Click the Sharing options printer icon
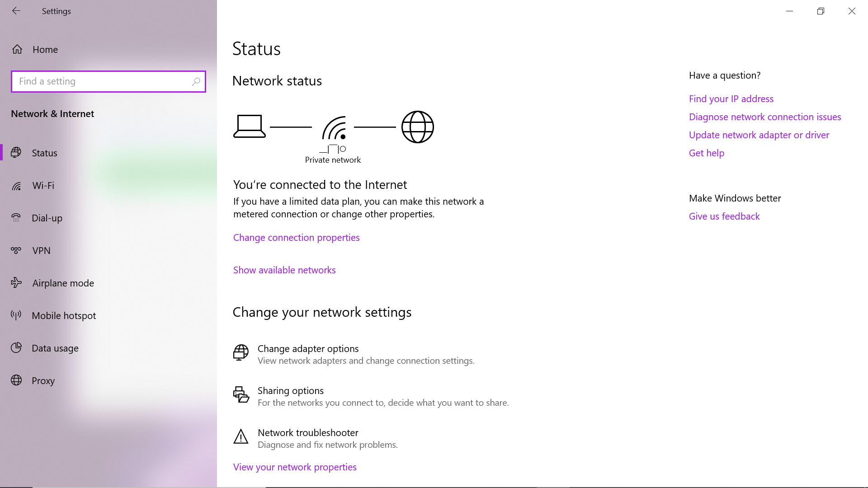This screenshot has height=488, width=868. point(241,394)
